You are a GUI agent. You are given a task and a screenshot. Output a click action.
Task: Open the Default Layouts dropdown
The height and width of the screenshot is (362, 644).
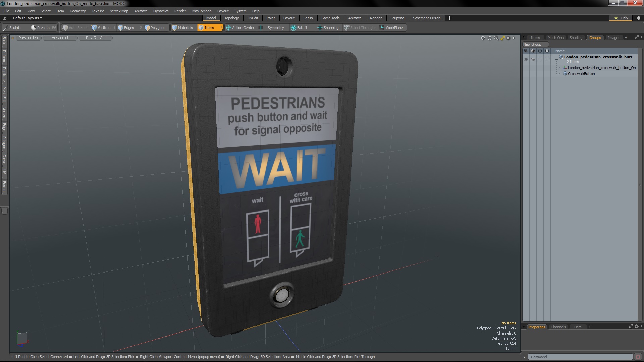click(28, 18)
